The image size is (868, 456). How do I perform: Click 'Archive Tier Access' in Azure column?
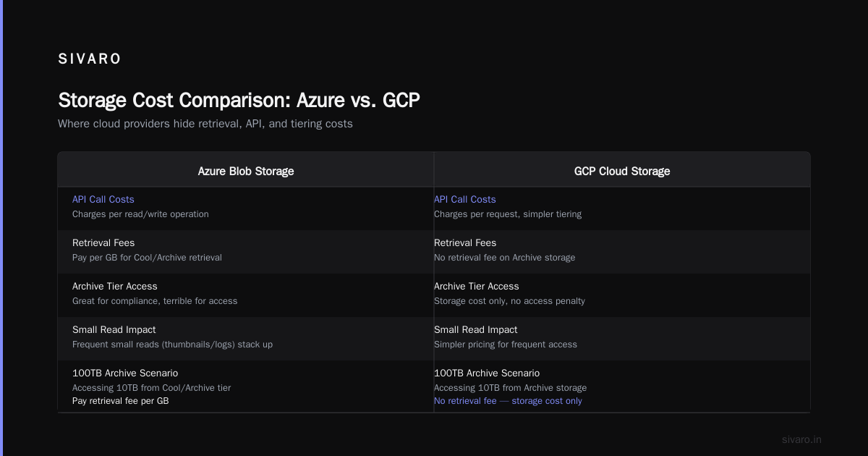115,286
